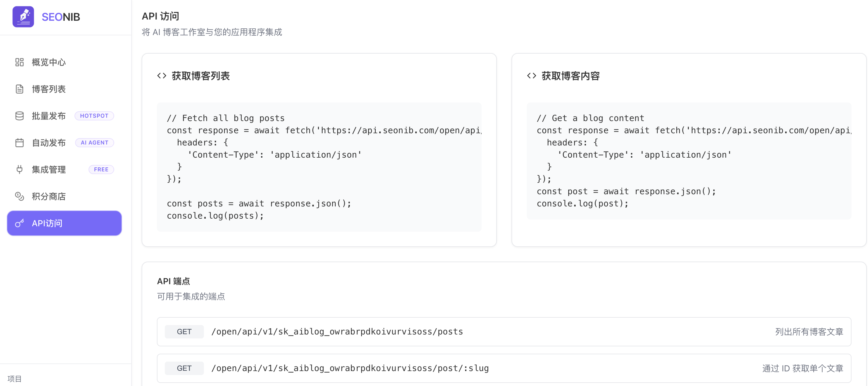Screen dimensions: 868x386
Task: Click the SEONIB brand name link
Action: tap(61, 17)
